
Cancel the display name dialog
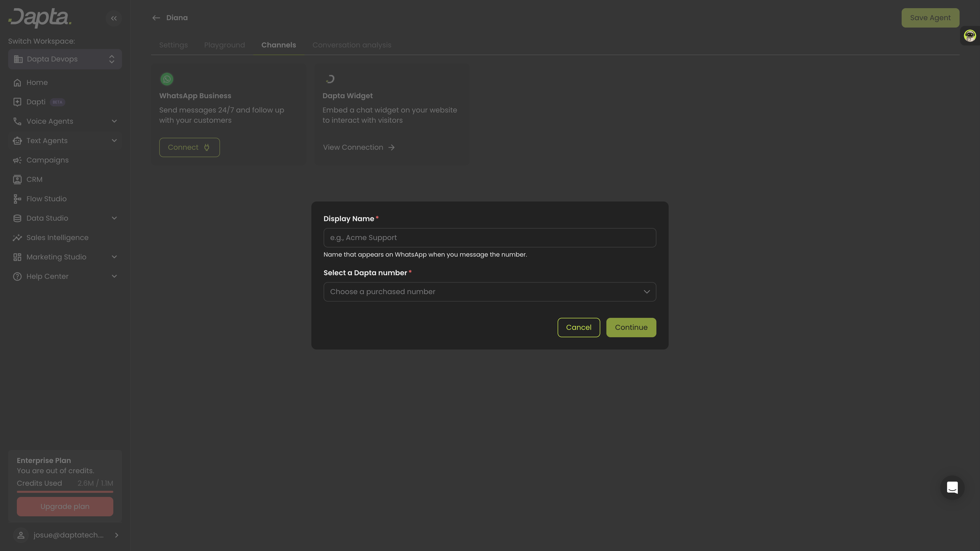pyautogui.click(x=579, y=327)
